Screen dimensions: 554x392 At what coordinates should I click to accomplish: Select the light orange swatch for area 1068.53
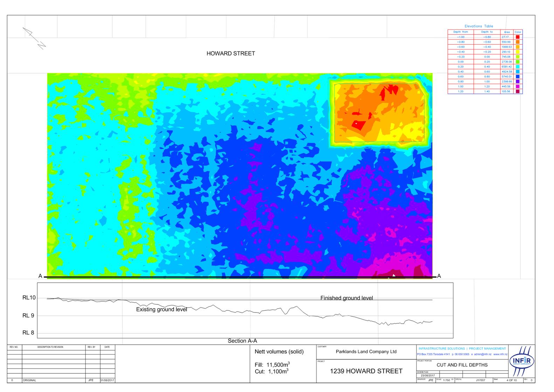pyautogui.click(x=518, y=47)
